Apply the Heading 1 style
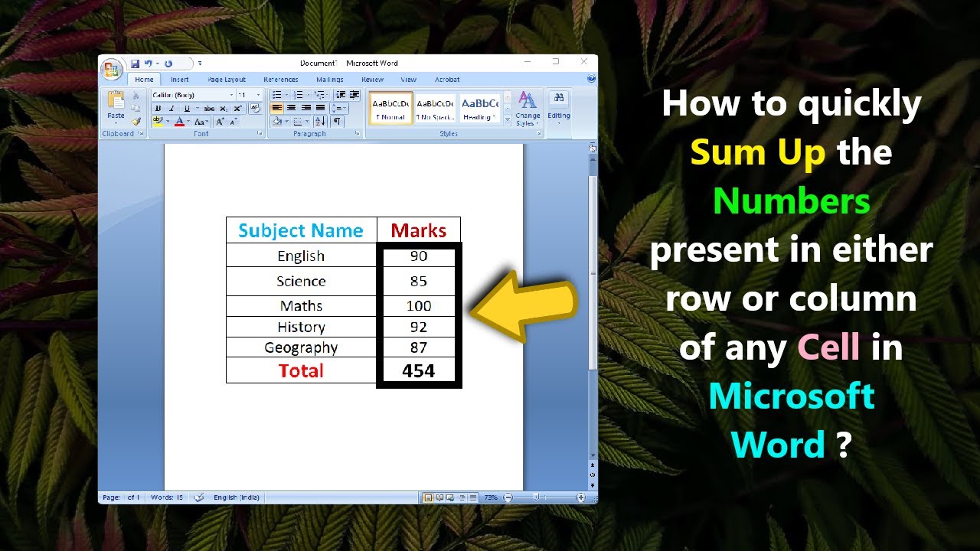The width and height of the screenshot is (980, 551). pos(481,108)
